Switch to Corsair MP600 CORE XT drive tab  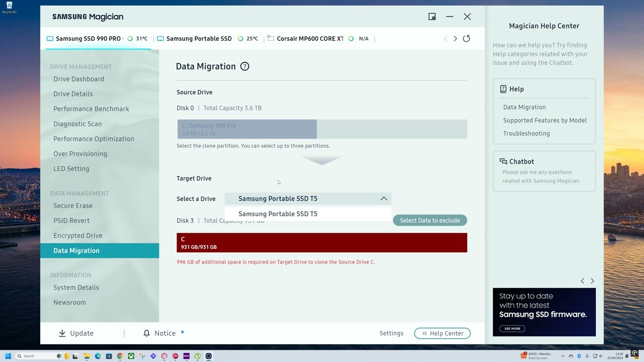pyautogui.click(x=318, y=39)
